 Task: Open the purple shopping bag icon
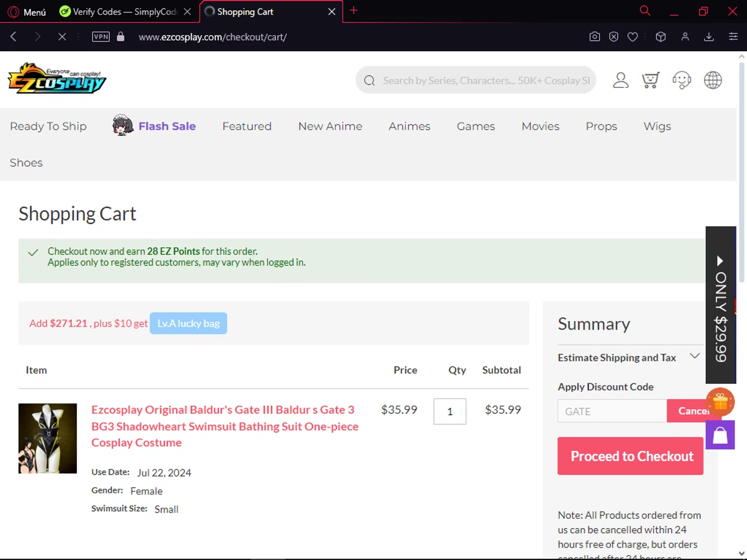tap(720, 435)
